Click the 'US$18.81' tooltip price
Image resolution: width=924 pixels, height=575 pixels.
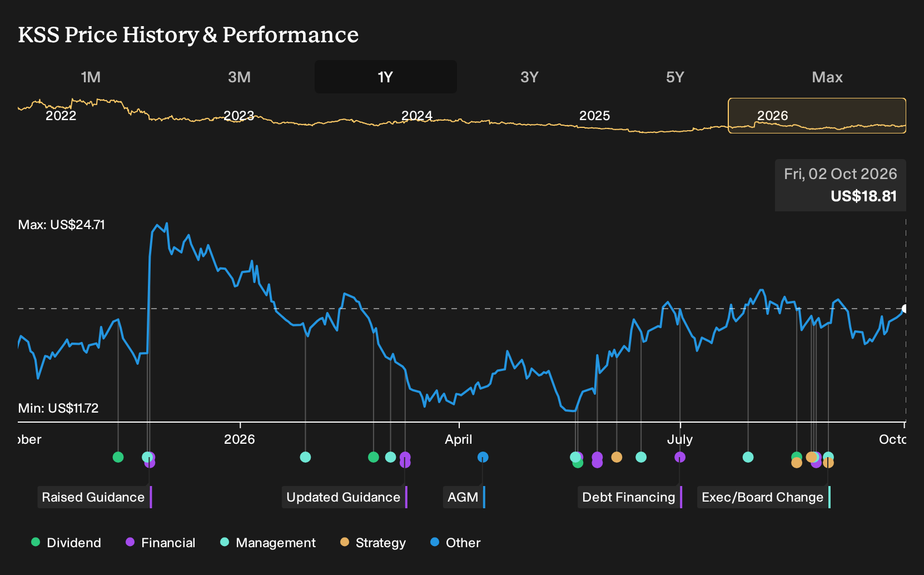864,196
